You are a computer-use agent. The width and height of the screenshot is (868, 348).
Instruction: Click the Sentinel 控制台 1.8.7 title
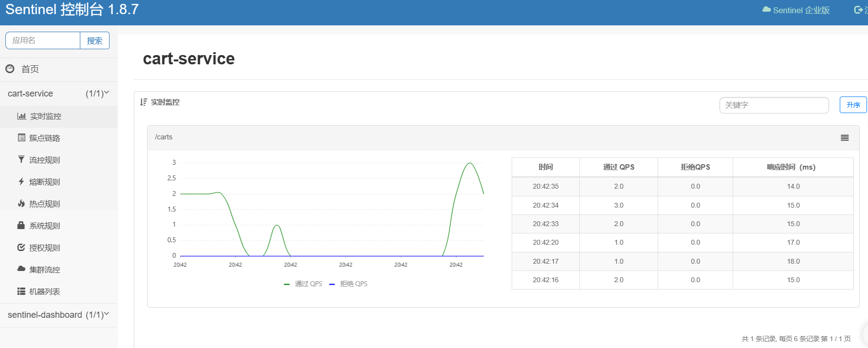(x=72, y=10)
